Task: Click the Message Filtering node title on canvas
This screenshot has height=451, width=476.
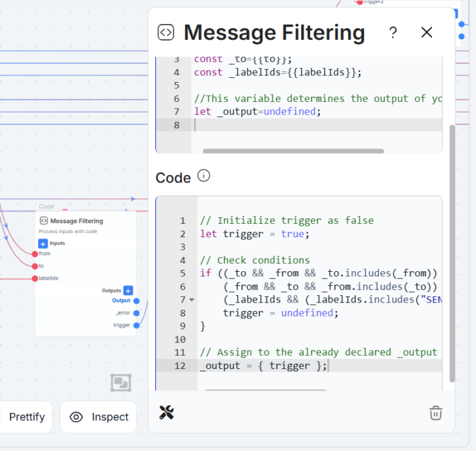Action: tap(77, 221)
